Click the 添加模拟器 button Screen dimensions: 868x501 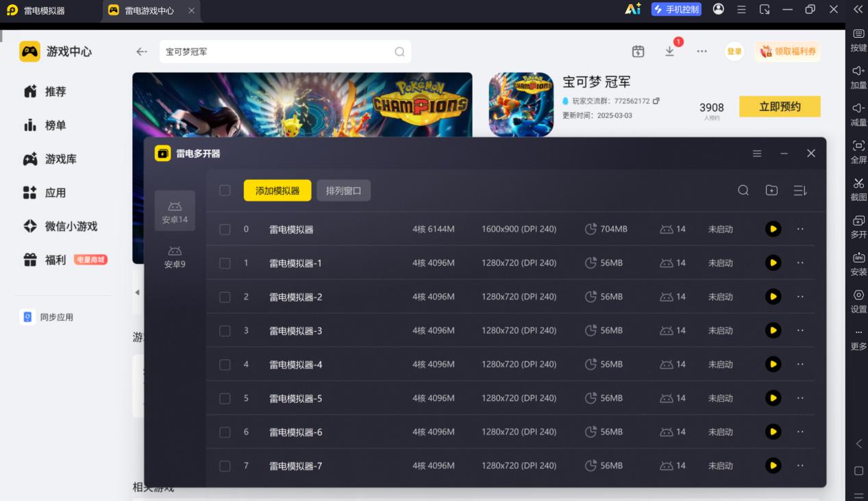(x=277, y=191)
